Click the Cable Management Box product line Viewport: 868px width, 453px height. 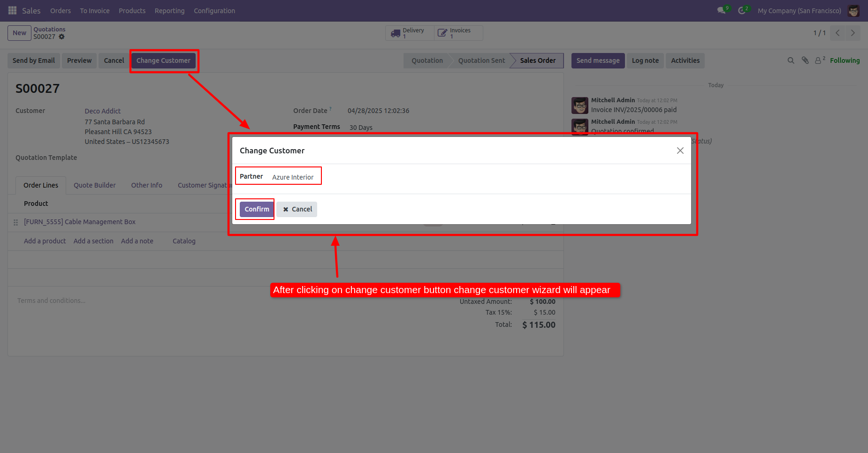pos(80,222)
